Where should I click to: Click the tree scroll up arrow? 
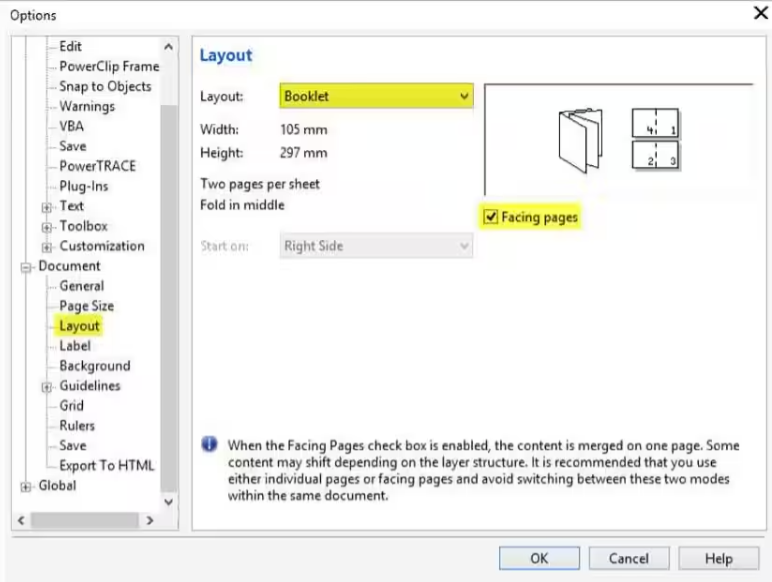(168, 47)
